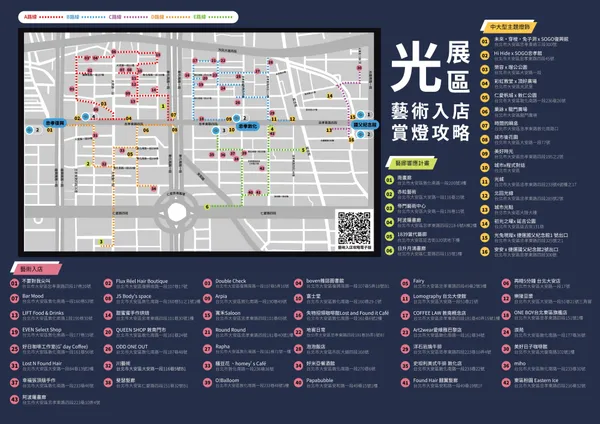Image resolution: width=600 pixels, height=424 pixels.
Task: Click the 賞燈攻略 subtitle text
Action: click(430, 132)
